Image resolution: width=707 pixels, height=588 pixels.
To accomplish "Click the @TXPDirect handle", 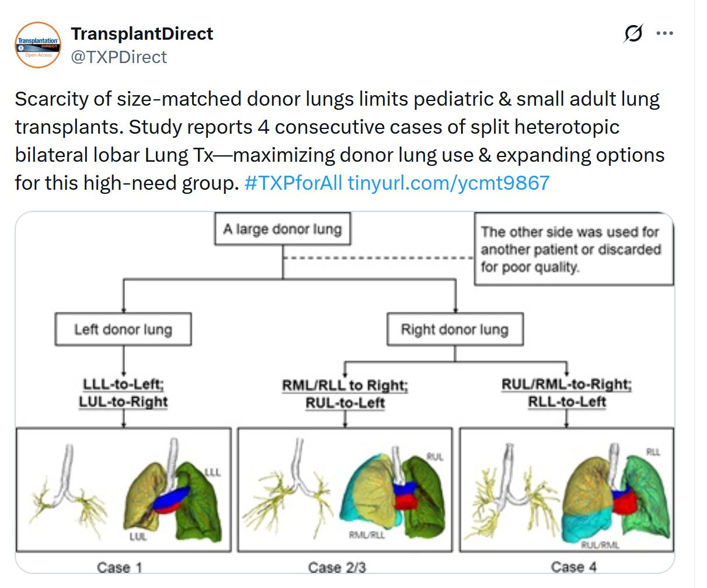I will [119, 57].
